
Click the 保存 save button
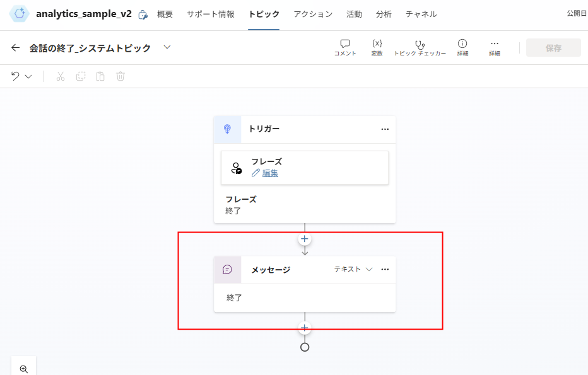(x=553, y=48)
